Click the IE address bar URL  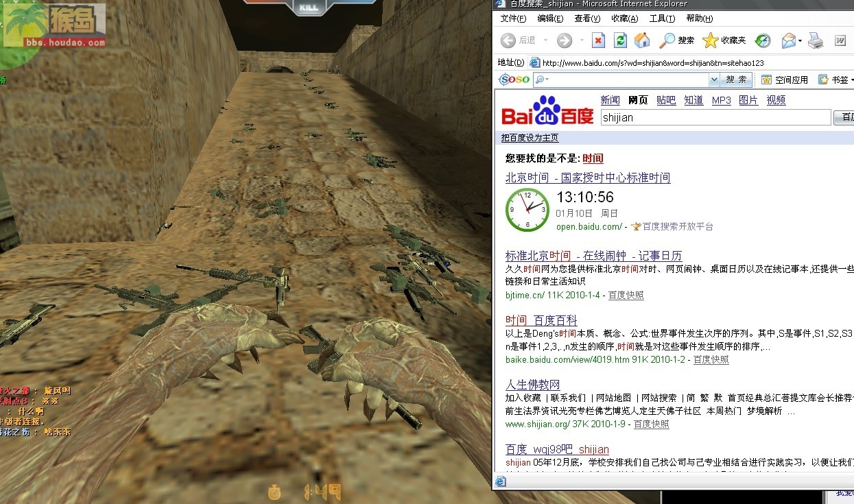pyautogui.click(x=653, y=63)
